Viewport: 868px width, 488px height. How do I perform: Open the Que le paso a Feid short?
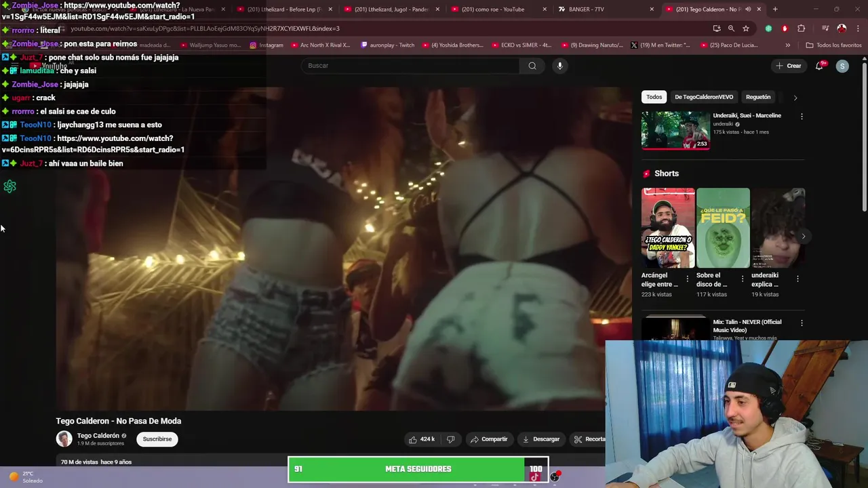click(x=723, y=228)
